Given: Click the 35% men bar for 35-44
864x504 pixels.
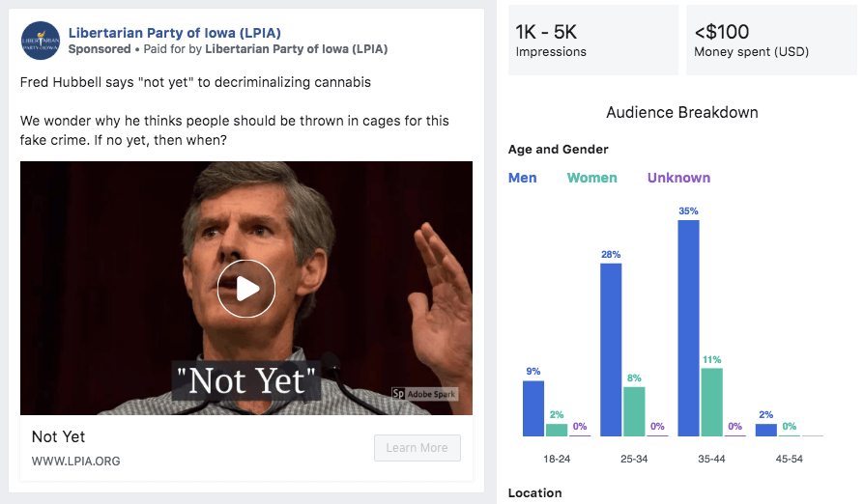Looking at the screenshot, I should 688,328.
